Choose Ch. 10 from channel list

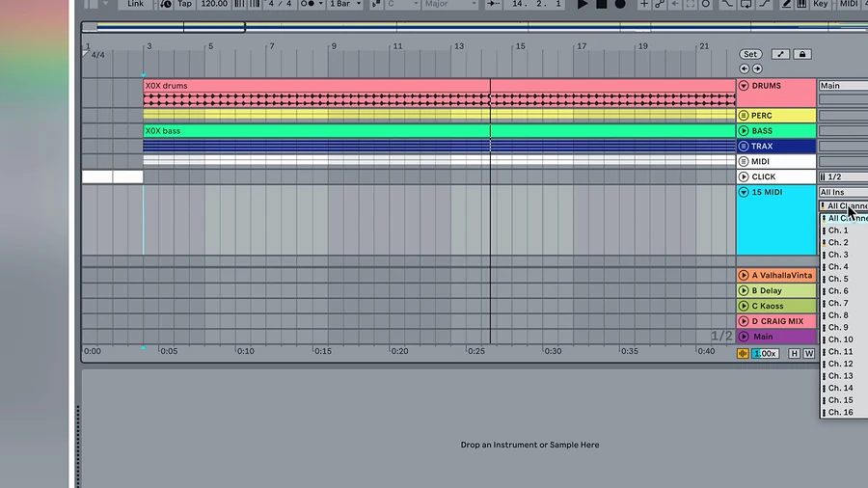point(844,339)
